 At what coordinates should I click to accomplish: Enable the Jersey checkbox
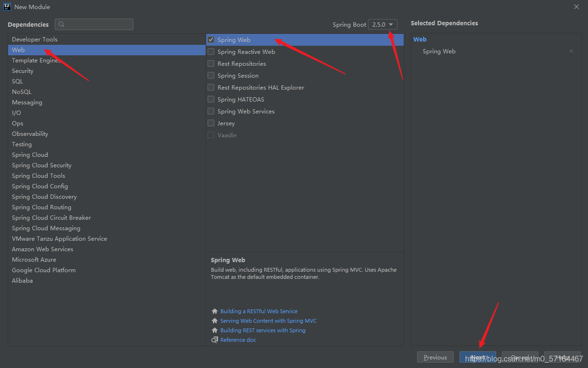pyautogui.click(x=211, y=123)
